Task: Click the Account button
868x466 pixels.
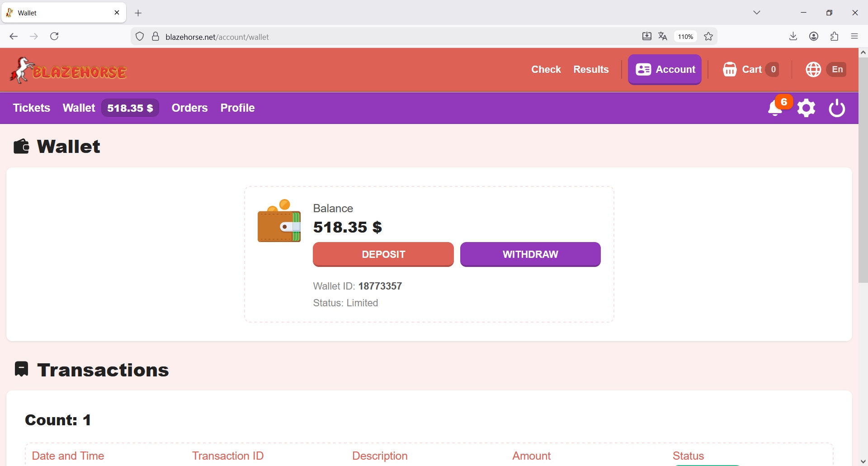Action: click(665, 70)
